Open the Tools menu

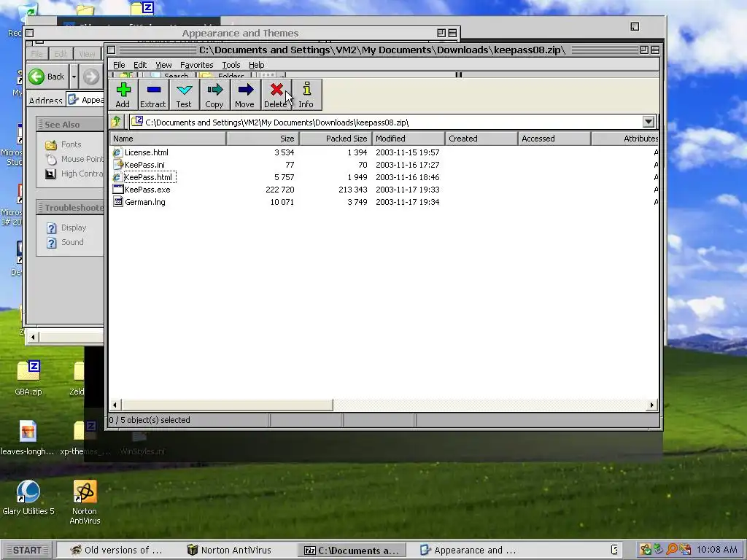tap(231, 65)
